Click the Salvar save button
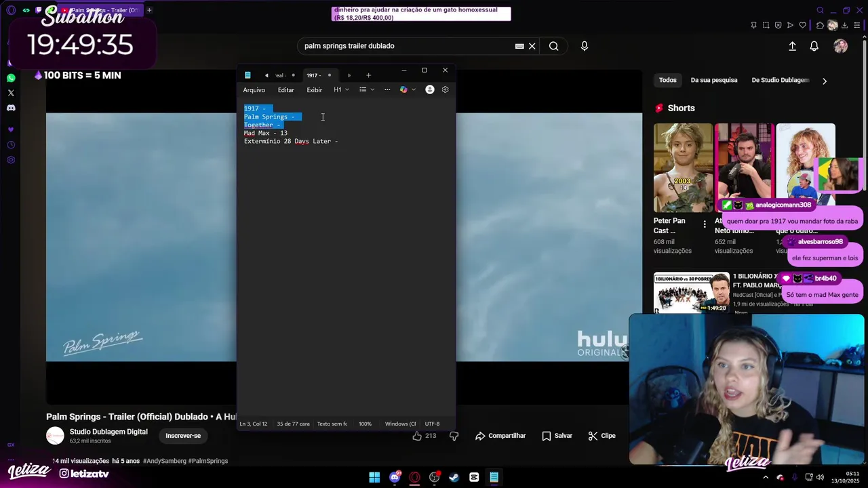Screen dimensions: 868x488 pyautogui.click(x=557, y=436)
